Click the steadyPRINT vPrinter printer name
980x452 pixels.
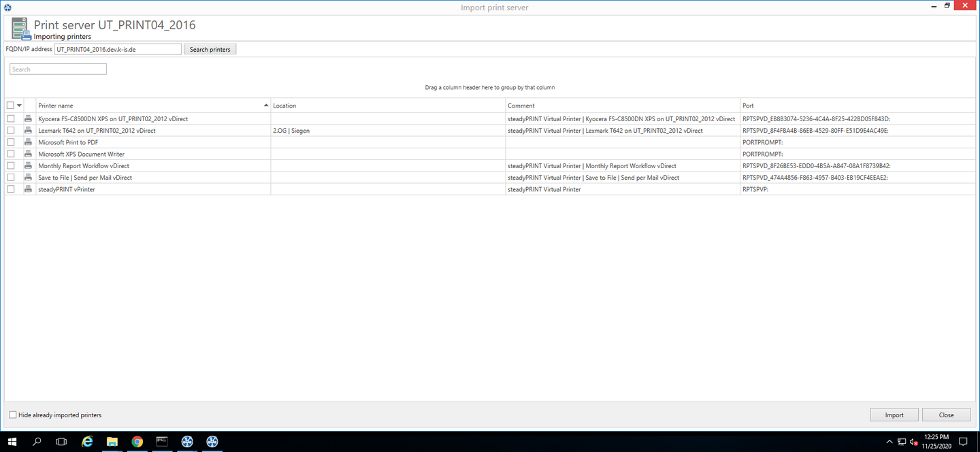click(67, 189)
